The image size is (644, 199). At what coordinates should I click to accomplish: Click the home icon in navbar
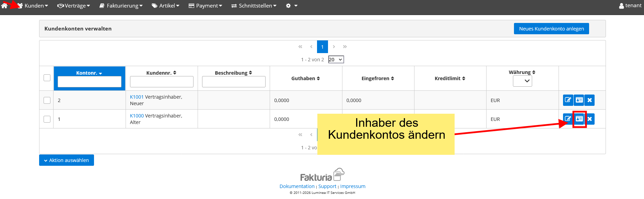click(x=4, y=6)
